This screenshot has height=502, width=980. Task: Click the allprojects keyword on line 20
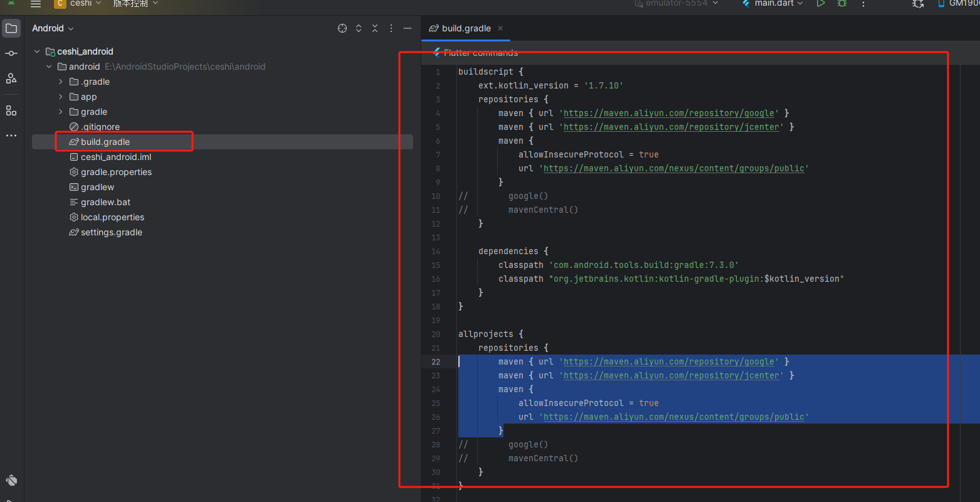tap(486, 334)
